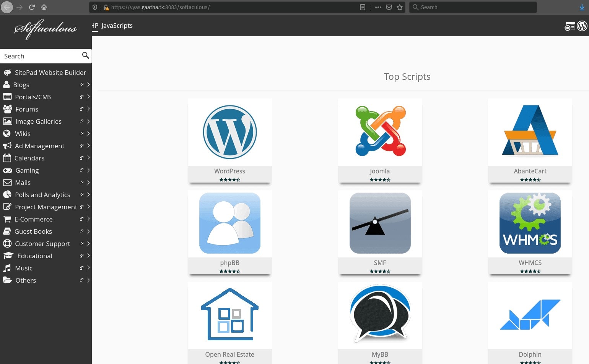Select the partially shown PHP tab
The width and height of the screenshot is (589, 364).
click(x=95, y=26)
